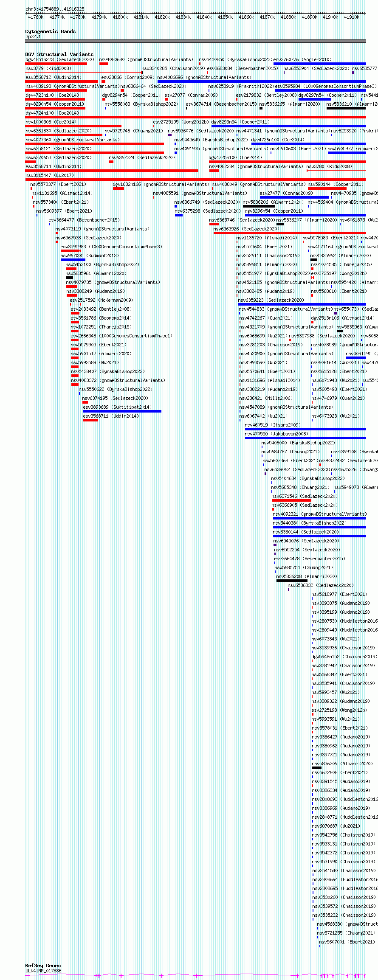Image resolution: width=378 pixels, height=980 pixels.
Task: Click nsv6363926 (Sedlazeck2020) label
Action: (246, 229)
